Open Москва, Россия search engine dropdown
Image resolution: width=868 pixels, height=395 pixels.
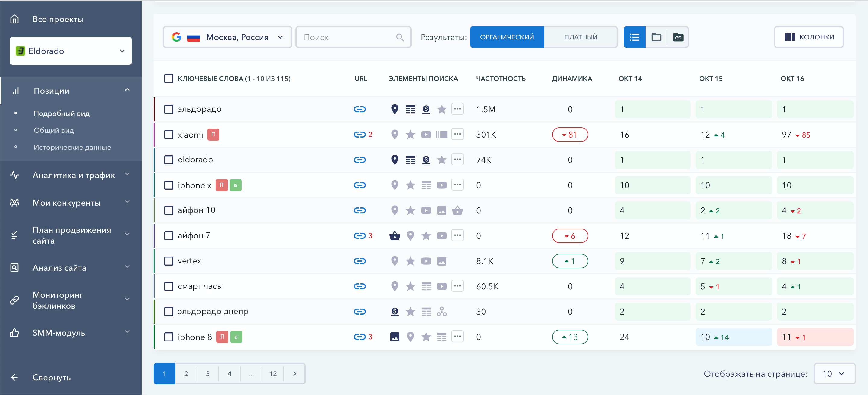click(228, 37)
